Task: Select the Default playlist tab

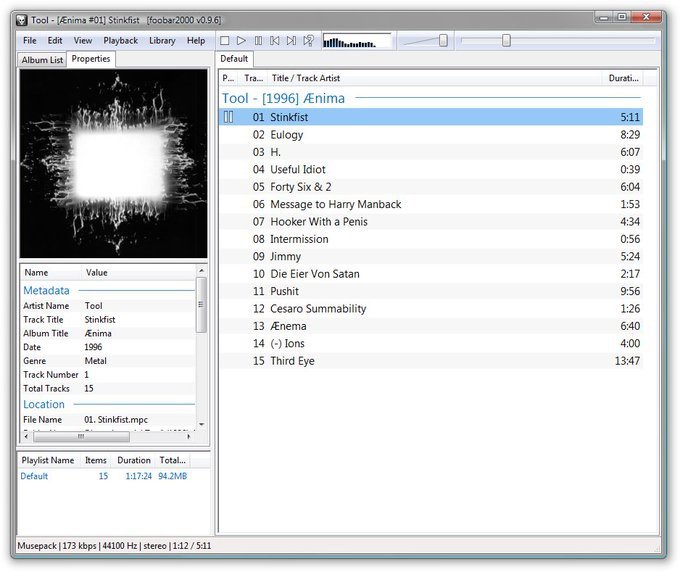Action: (234, 59)
